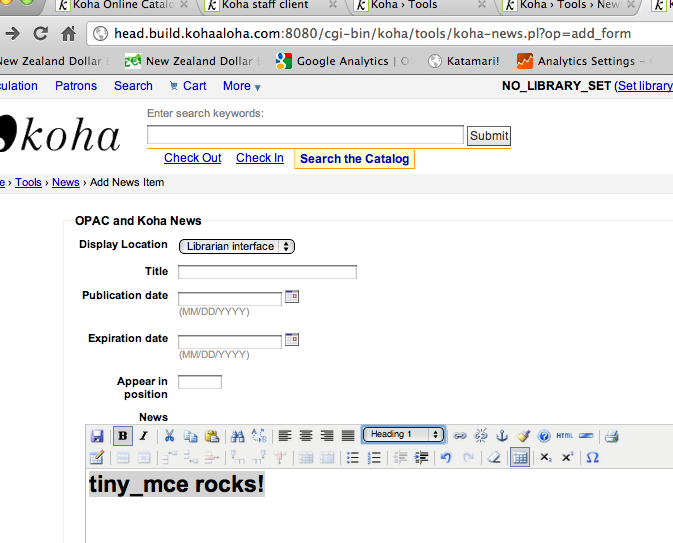673x543 pixels.
Task: Open the Display Location dropdown
Action: tap(236, 246)
